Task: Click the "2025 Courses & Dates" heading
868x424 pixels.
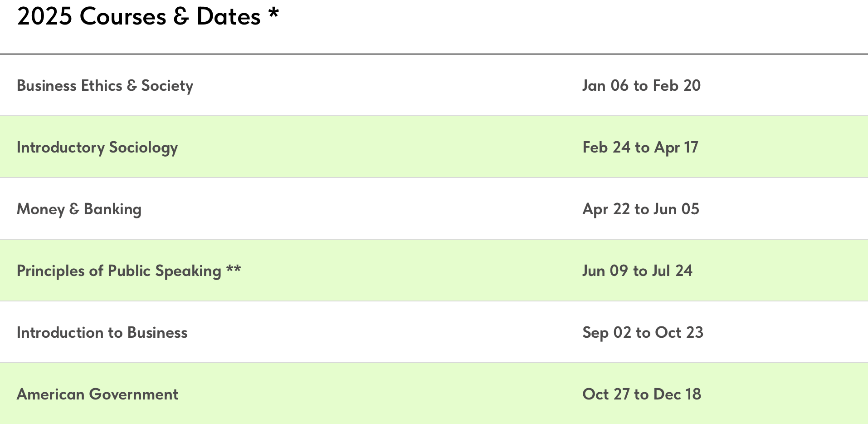Action: (138, 17)
